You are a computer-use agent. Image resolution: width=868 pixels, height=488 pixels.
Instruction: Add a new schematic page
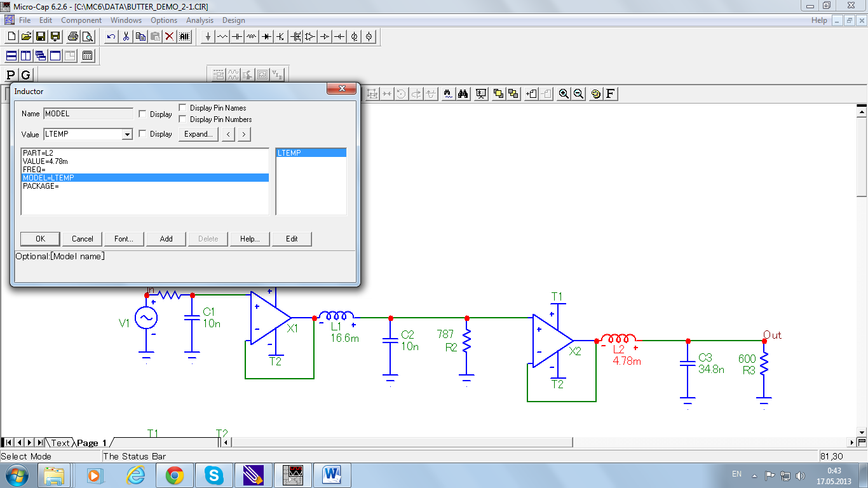coord(532,94)
